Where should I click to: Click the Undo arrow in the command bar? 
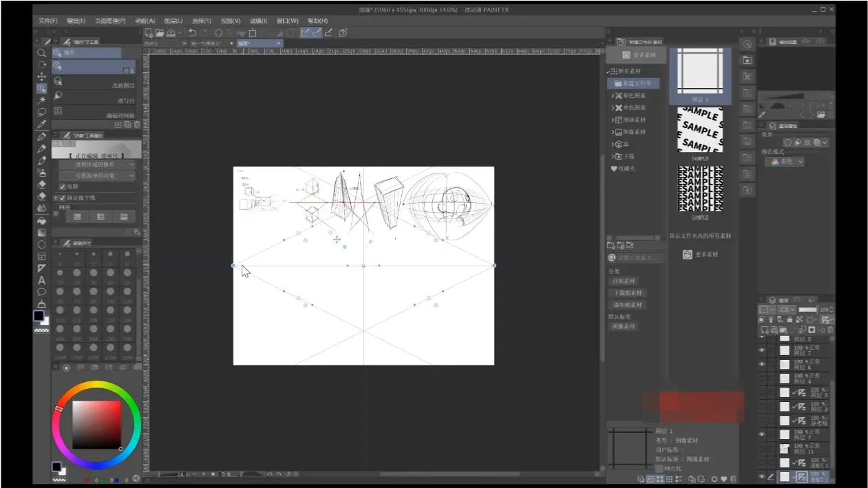192,32
